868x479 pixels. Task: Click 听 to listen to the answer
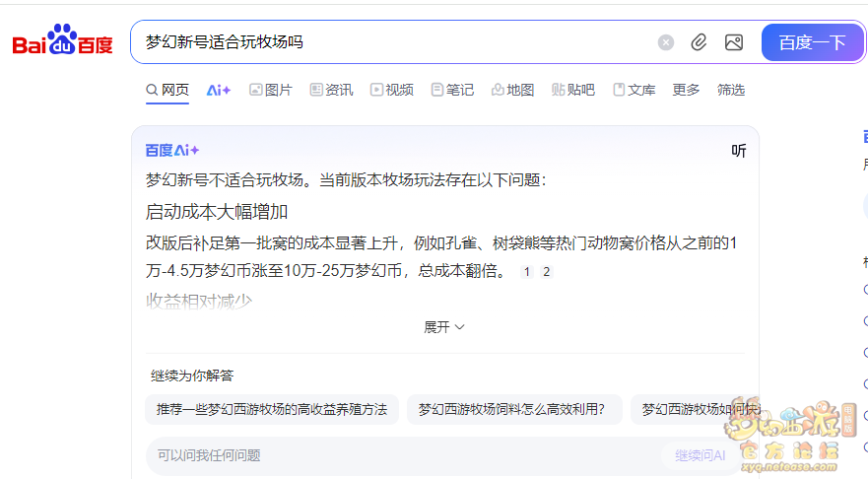click(x=739, y=151)
